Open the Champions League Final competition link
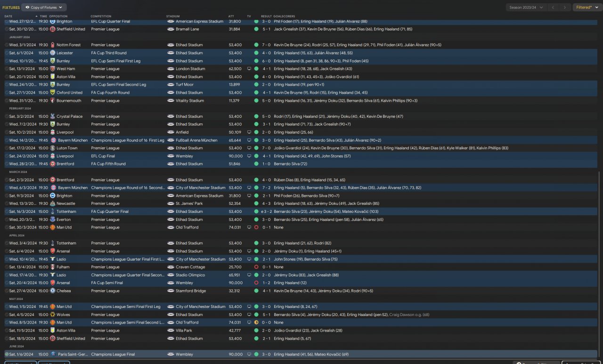This screenshot has width=603, height=364. click(113, 354)
